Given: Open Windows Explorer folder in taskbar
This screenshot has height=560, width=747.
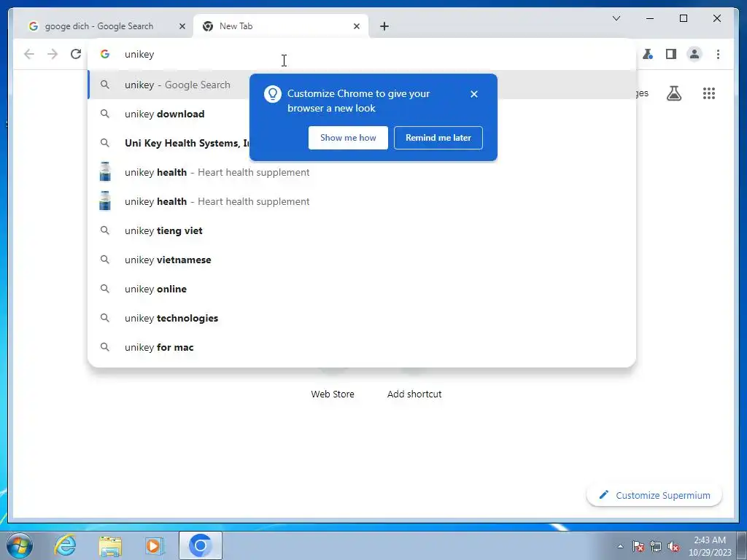Looking at the screenshot, I should [110, 545].
